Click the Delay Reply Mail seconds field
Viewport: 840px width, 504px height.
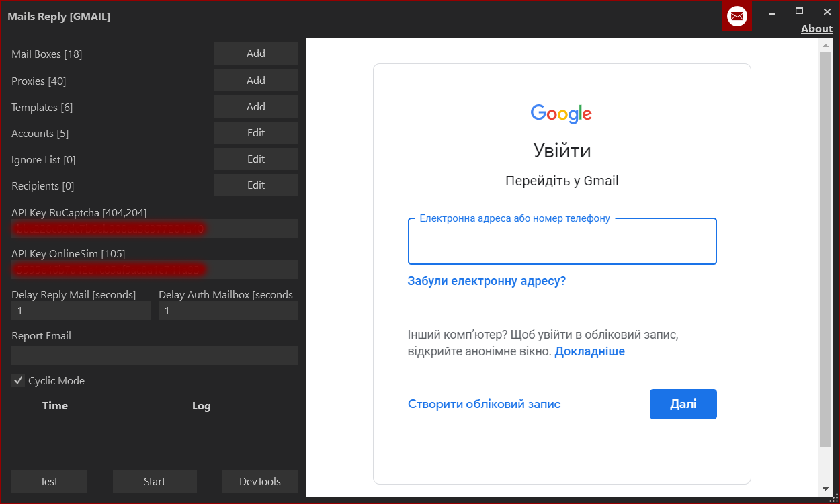81,310
